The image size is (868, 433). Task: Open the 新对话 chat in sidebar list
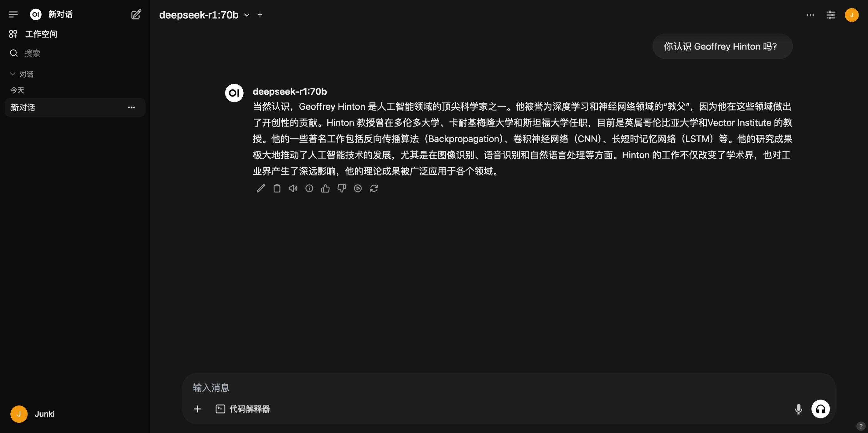click(75, 107)
